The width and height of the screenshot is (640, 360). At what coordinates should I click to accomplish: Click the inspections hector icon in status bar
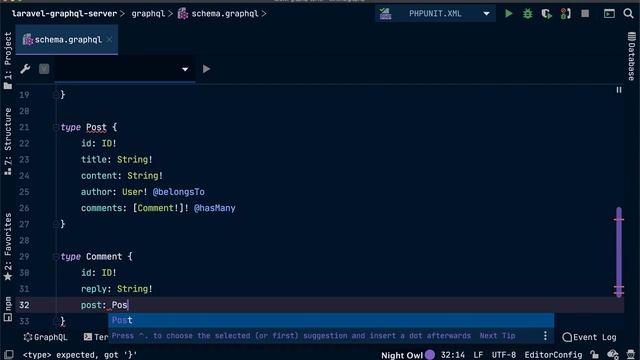(x=613, y=355)
